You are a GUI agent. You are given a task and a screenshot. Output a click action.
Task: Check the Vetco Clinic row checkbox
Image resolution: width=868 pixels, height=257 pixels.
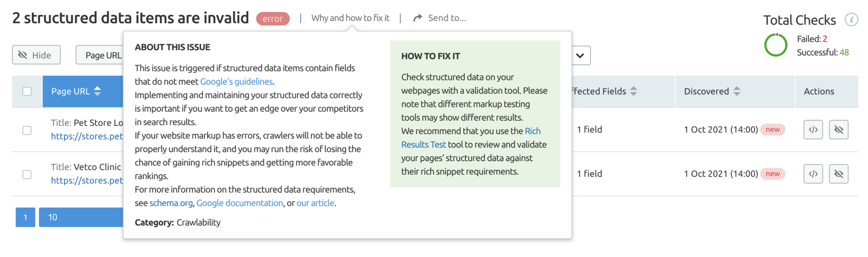tap(27, 174)
